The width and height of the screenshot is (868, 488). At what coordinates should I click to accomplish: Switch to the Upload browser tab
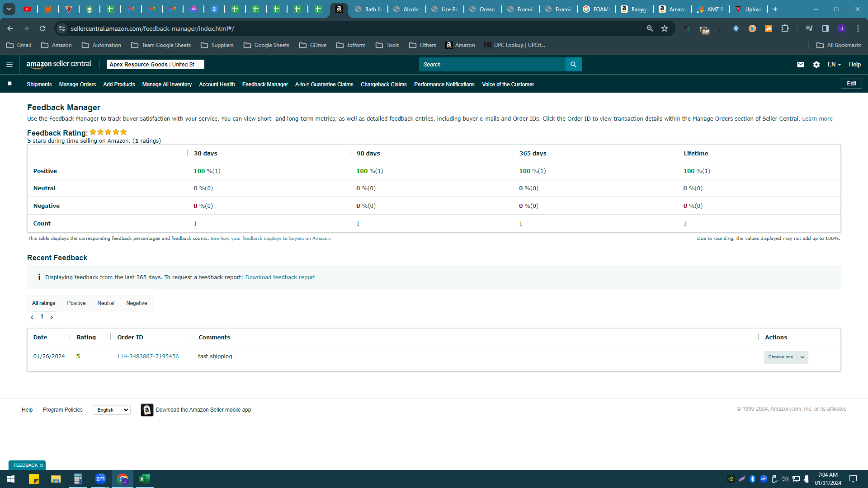click(749, 9)
